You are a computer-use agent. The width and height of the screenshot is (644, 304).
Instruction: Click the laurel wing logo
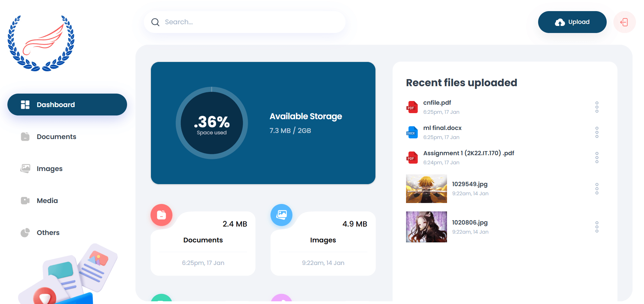(x=41, y=43)
